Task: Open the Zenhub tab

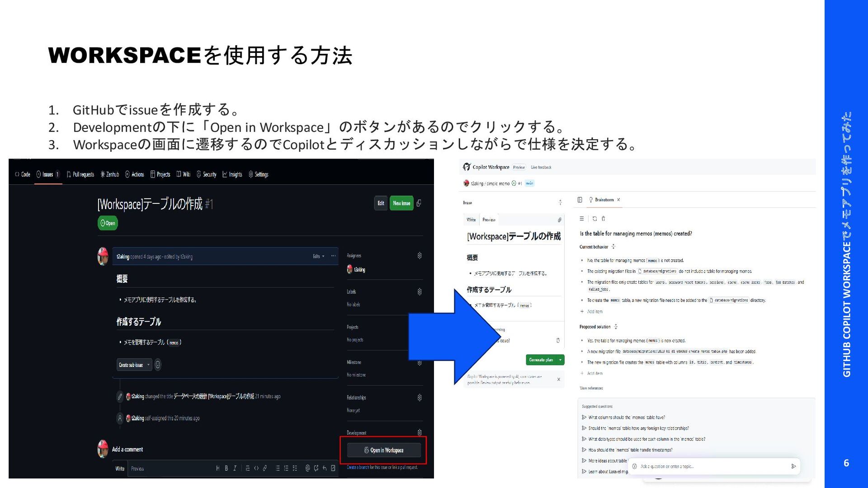Action: [x=110, y=174]
